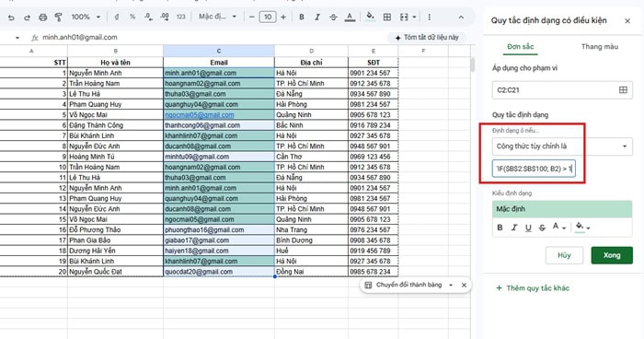Click the range field C2:C21
Viewport: 644px width, 339px height.
[x=555, y=90]
